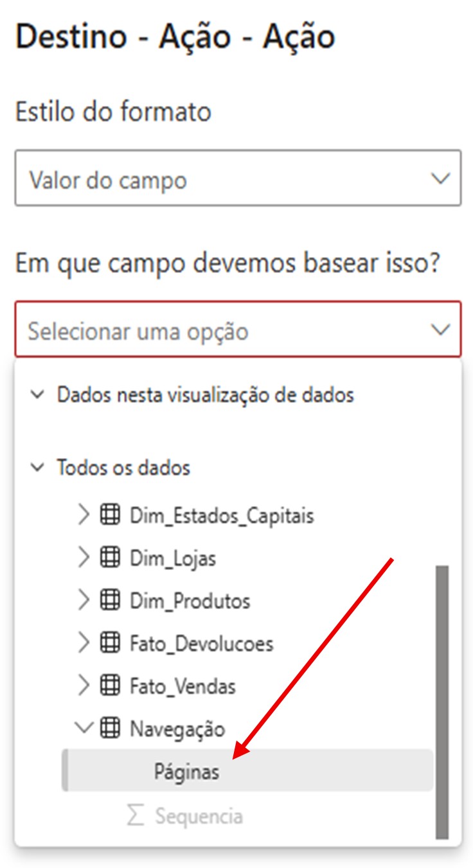
Task: Open the Estilo do formato dropdown
Action: coord(238,179)
